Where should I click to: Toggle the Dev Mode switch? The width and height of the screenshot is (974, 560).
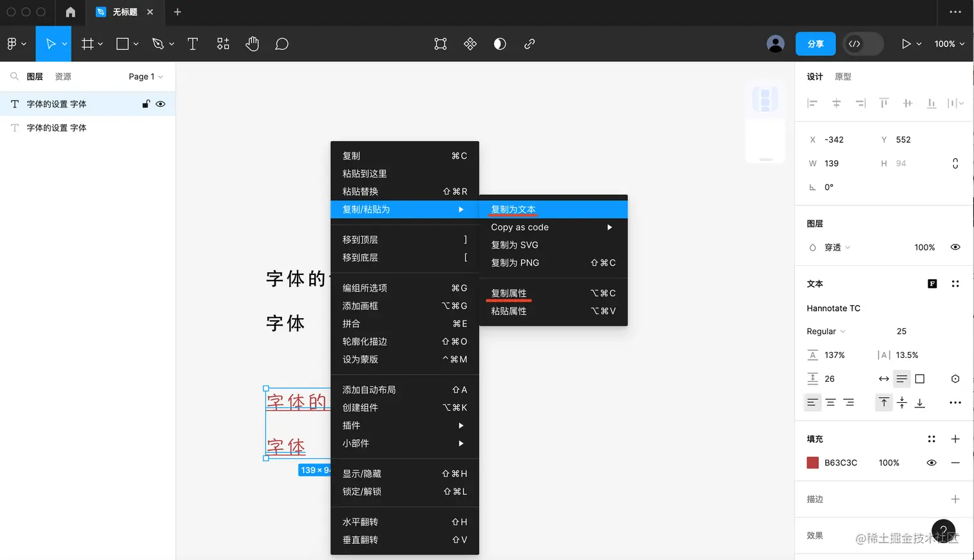click(863, 44)
